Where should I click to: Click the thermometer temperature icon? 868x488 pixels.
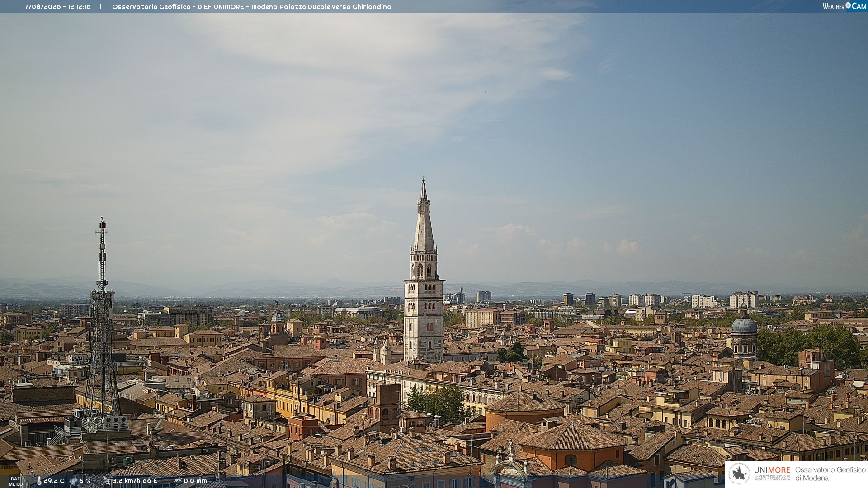point(39,481)
